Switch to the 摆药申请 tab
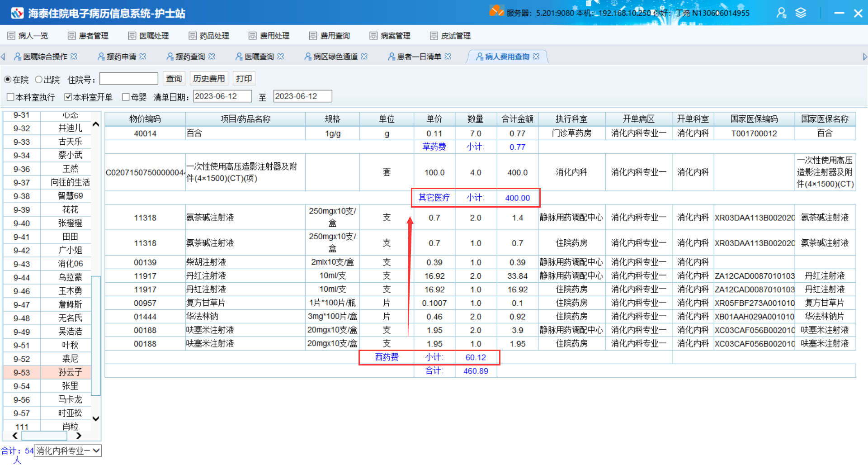Screen dimensions: 868x465 (x=121, y=57)
